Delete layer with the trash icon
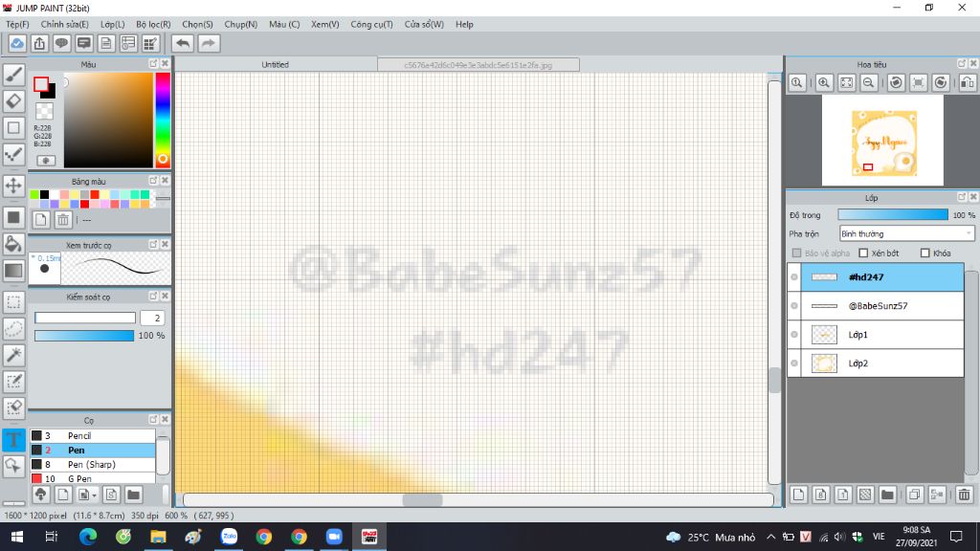Image resolution: width=980 pixels, height=551 pixels. (x=964, y=495)
